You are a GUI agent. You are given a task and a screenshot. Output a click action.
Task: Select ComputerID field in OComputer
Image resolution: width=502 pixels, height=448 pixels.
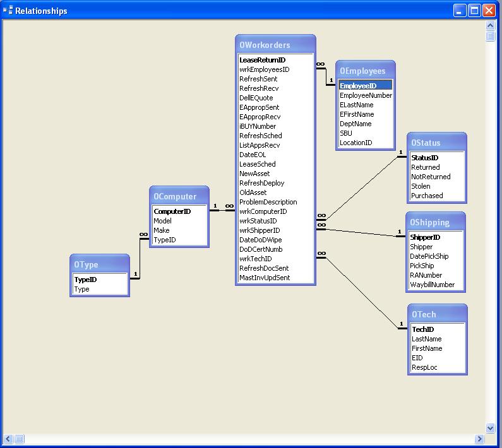point(179,211)
